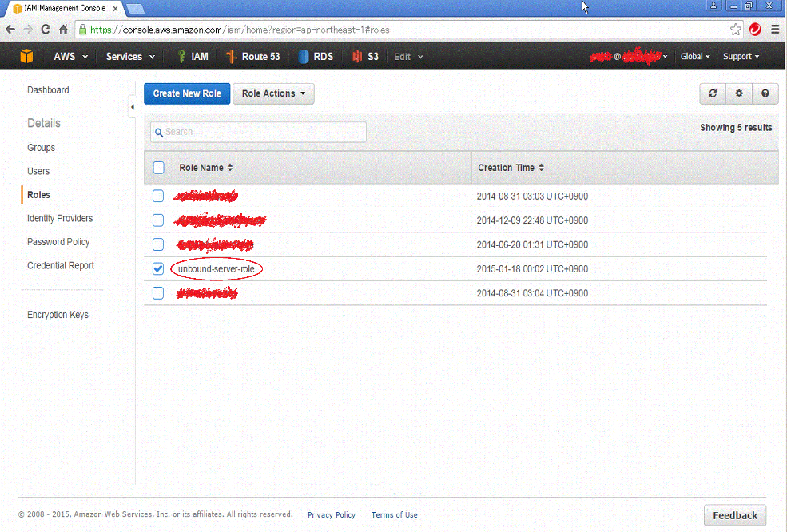The image size is (787, 532).
Task: Open the Edit menu in the navigation bar
Action: tap(407, 57)
